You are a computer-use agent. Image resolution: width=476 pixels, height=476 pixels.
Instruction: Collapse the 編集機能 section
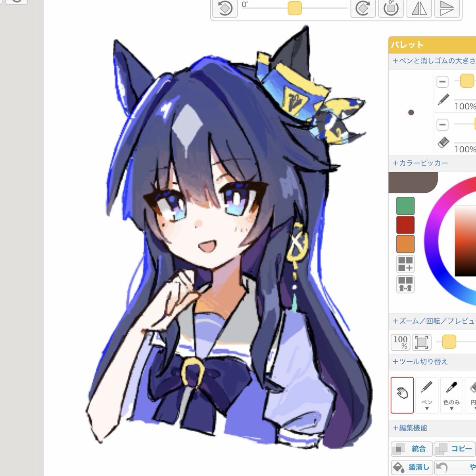point(410,428)
